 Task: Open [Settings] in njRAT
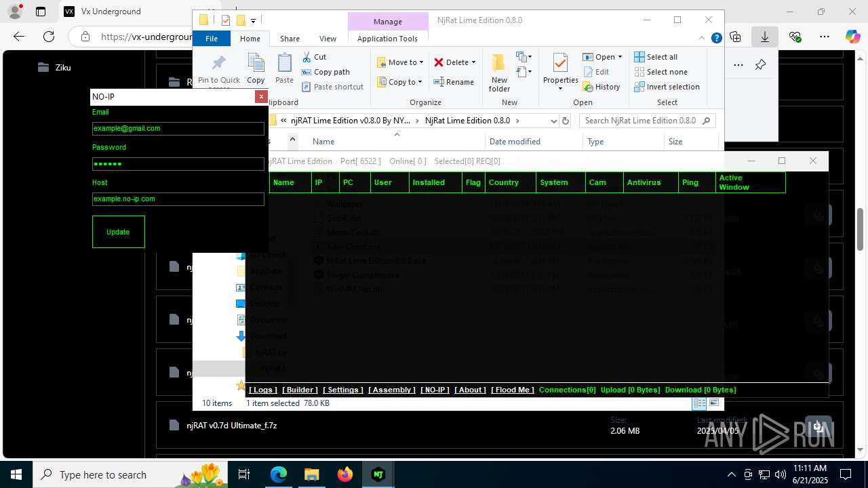(343, 390)
